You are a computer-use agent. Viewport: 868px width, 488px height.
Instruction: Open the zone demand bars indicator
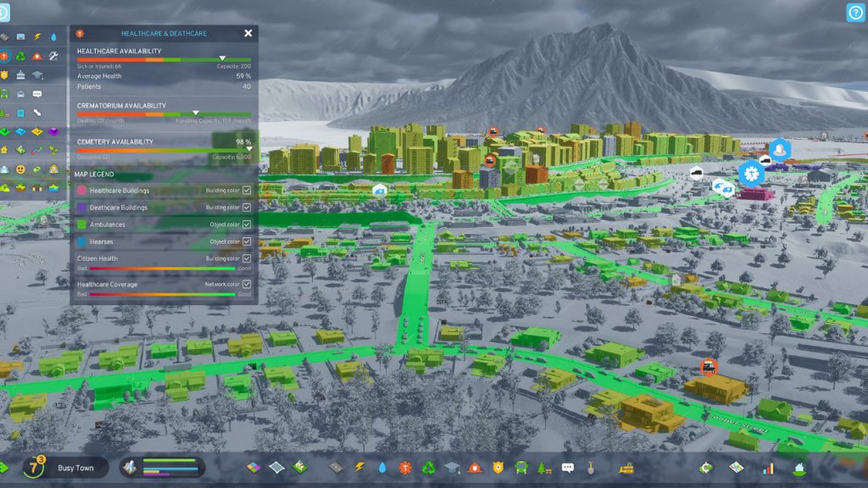click(x=162, y=468)
